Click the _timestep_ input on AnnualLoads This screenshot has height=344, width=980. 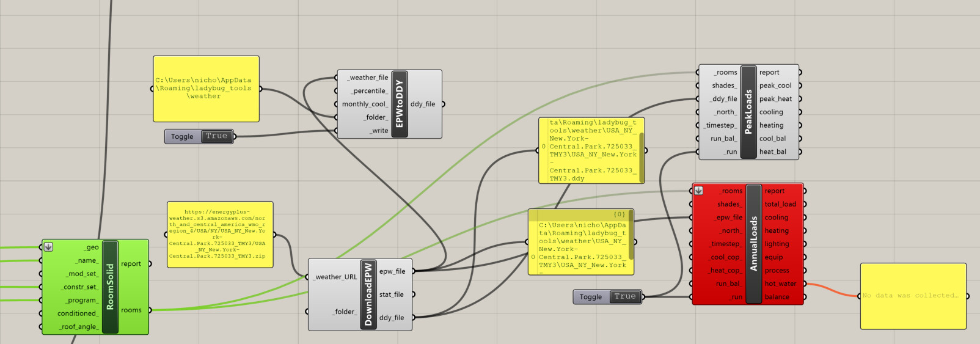(x=726, y=244)
